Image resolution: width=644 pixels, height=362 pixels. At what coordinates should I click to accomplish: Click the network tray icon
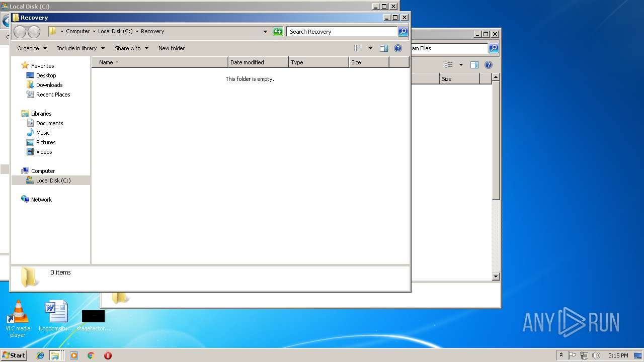tap(584, 355)
